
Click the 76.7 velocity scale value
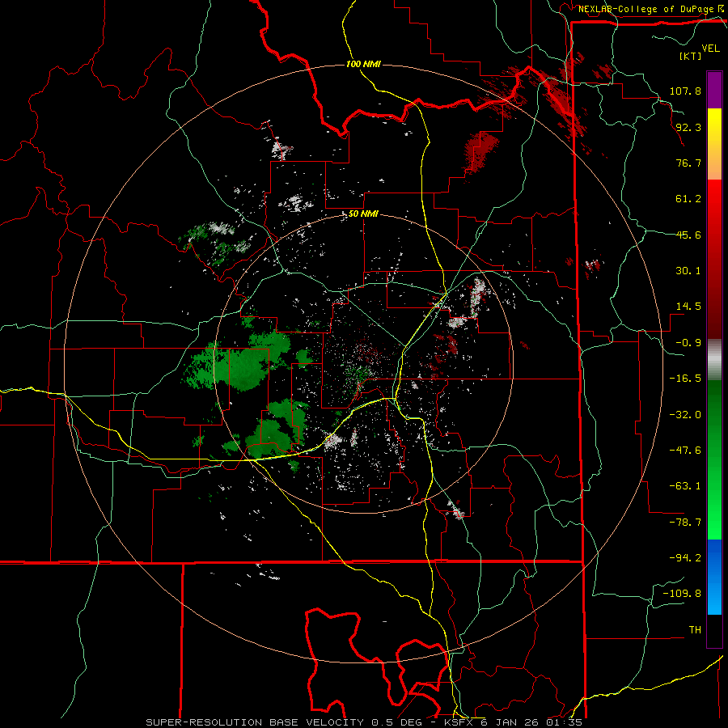tap(688, 163)
